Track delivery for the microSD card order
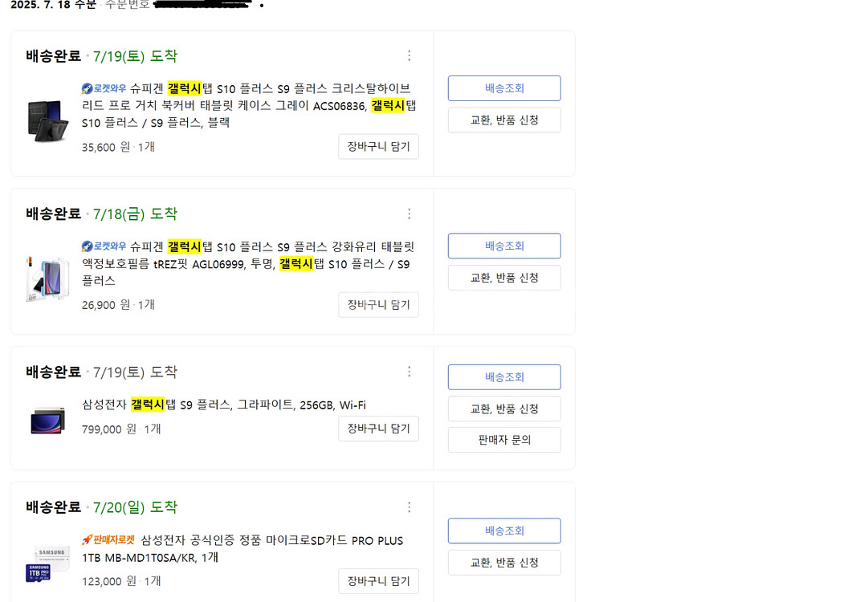Viewport: 868px width, 602px height. pyautogui.click(x=504, y=531)
